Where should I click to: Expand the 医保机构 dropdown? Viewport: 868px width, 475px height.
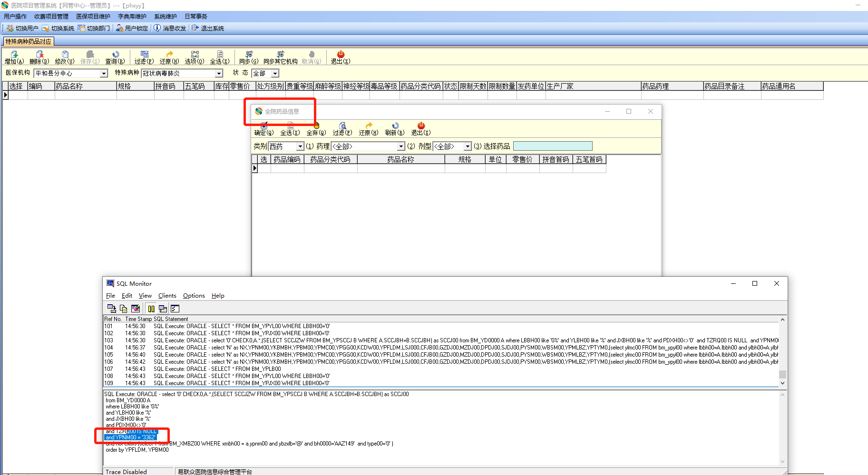pos(104,74)
